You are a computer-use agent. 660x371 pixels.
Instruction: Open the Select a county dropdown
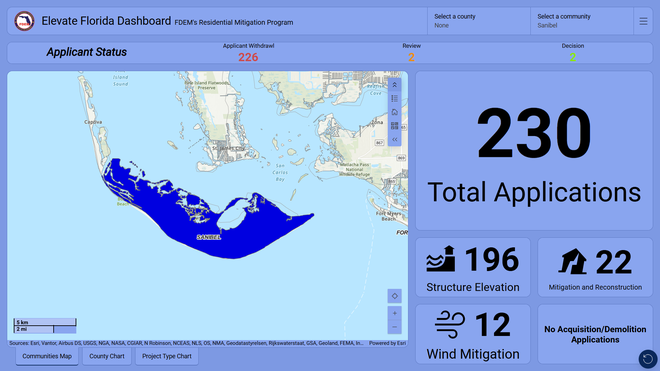point(479,21)
